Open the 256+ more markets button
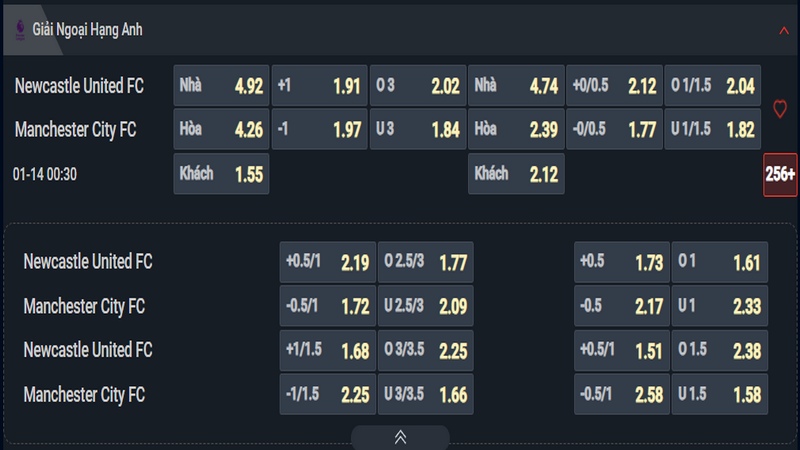This screenshot has height=450, width=800. point(780,174)
